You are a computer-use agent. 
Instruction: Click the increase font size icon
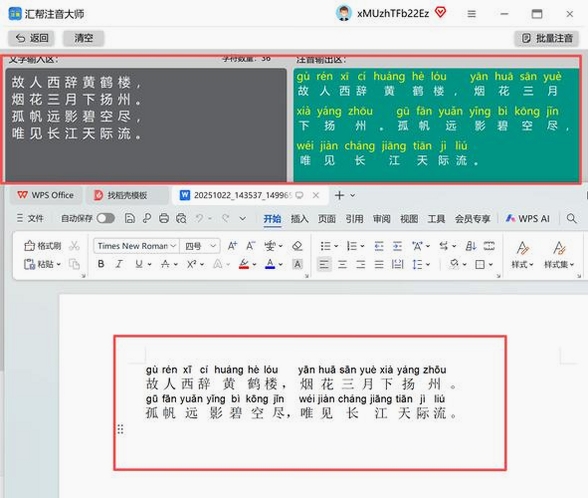pos(232,246)
